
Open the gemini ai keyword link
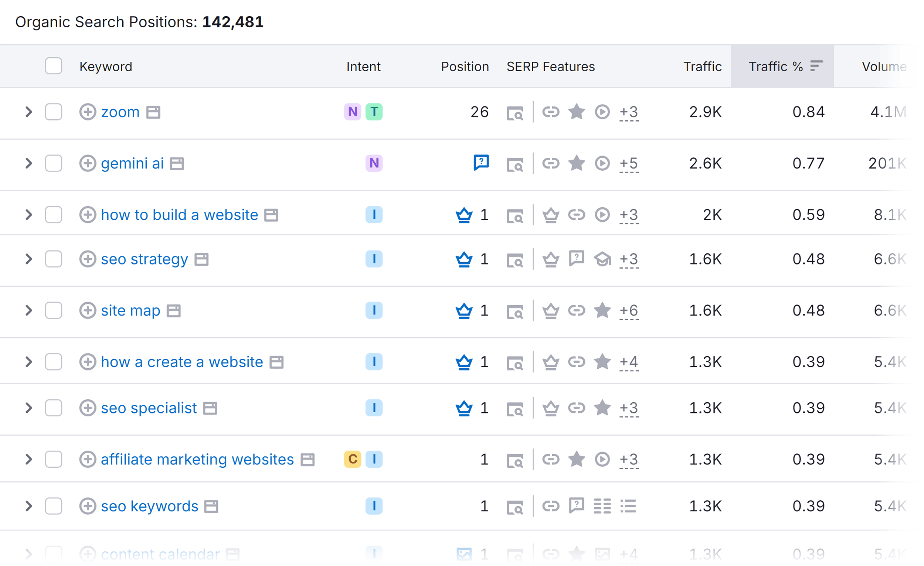pos(132,163)
